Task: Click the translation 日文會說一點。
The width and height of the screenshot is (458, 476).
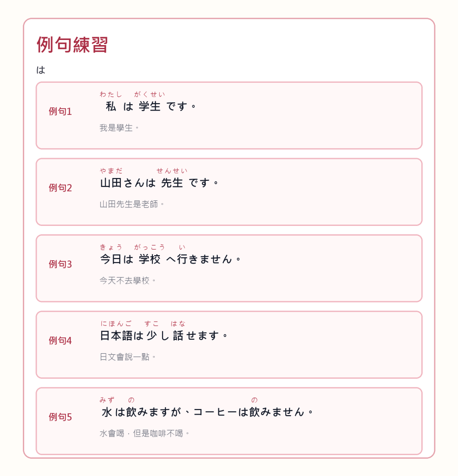Action: pyautogui.click(x=128, y=357)
